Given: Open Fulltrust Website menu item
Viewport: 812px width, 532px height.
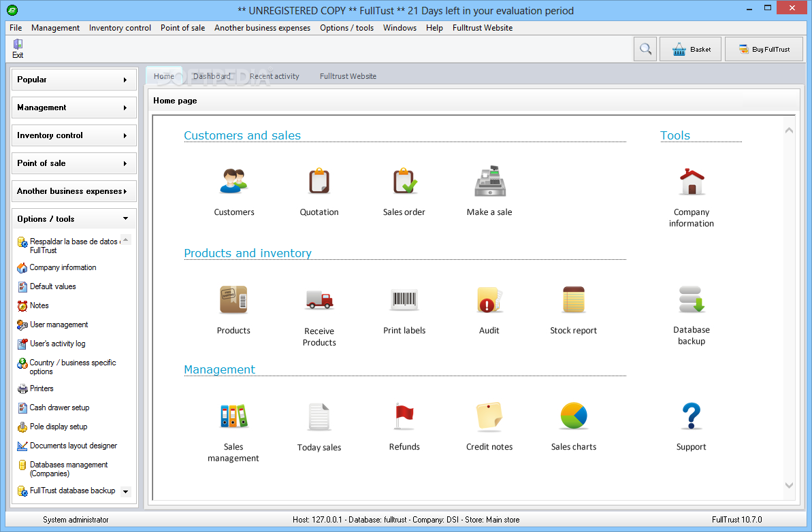Looking at the screenshot, I should (x=483, y=28).
